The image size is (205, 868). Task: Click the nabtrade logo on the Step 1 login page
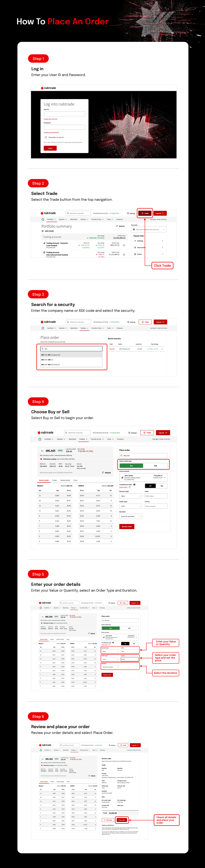pos(48,88)
